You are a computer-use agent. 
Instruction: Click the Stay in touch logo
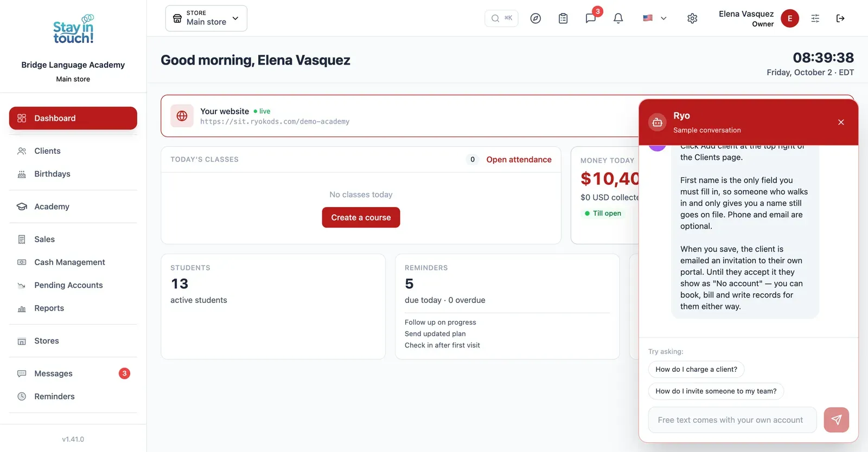73,29
